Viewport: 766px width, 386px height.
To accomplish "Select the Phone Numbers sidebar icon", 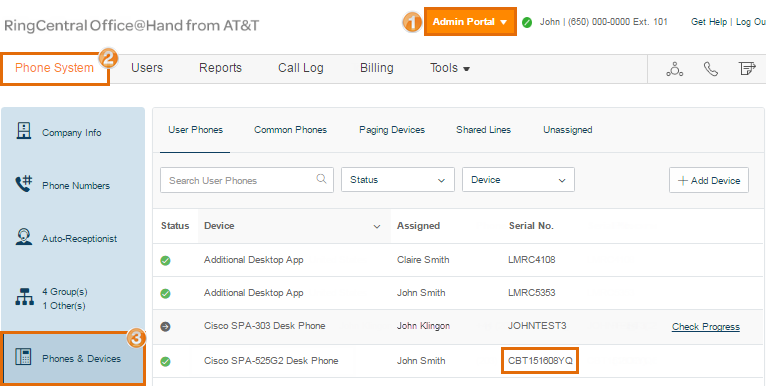I will 24,184.
